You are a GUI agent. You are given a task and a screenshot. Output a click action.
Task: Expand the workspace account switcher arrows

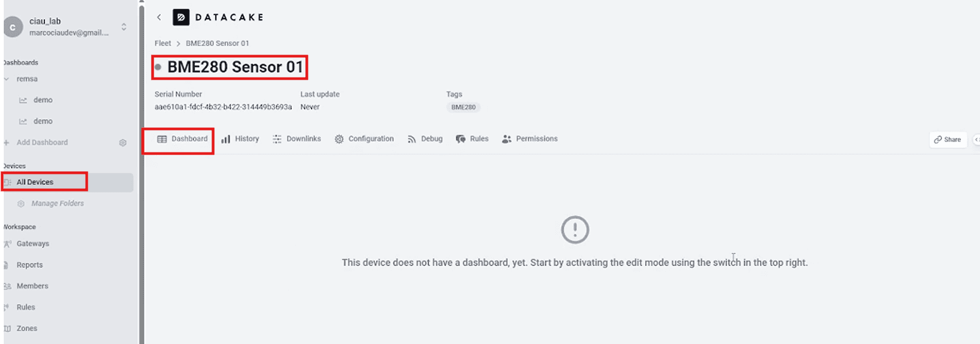point(124,27)
